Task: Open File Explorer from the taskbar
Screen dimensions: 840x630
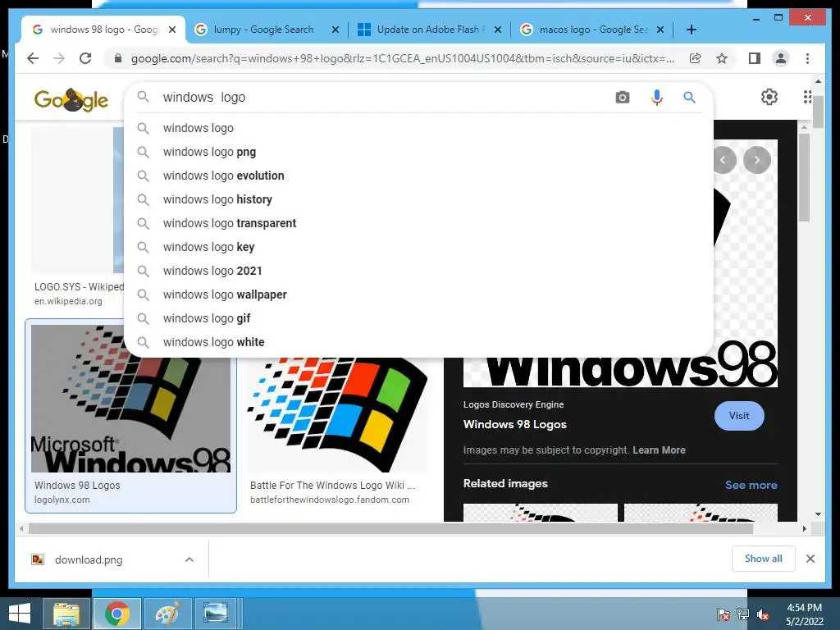Action: tap(66, 614)
